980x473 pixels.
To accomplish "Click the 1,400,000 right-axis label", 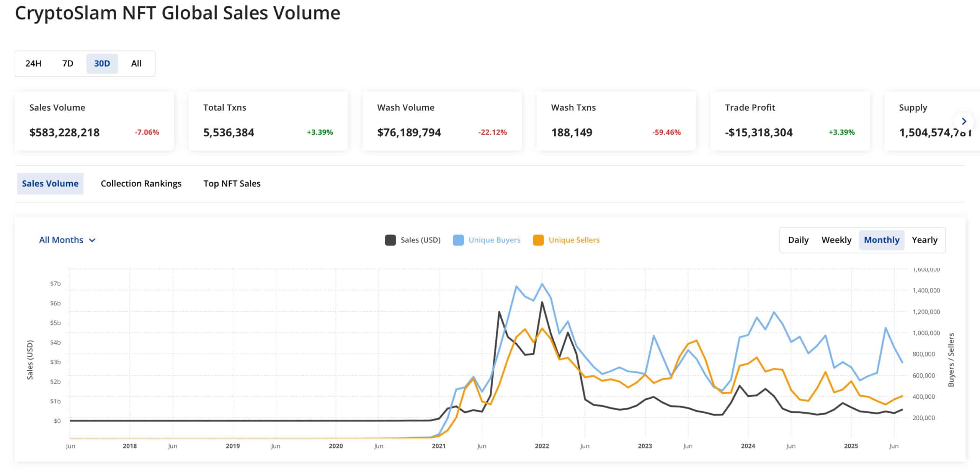I will coord(926,290).
